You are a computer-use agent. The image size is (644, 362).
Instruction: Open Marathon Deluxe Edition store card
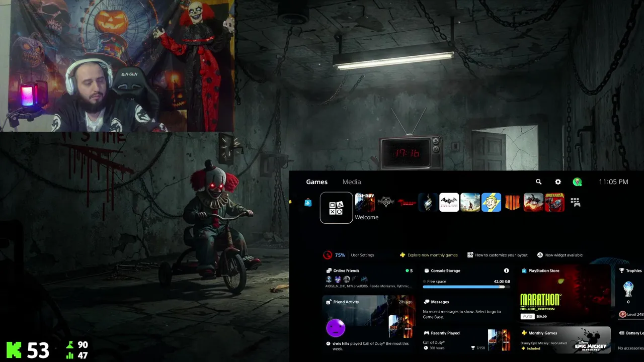coord(565,294)
